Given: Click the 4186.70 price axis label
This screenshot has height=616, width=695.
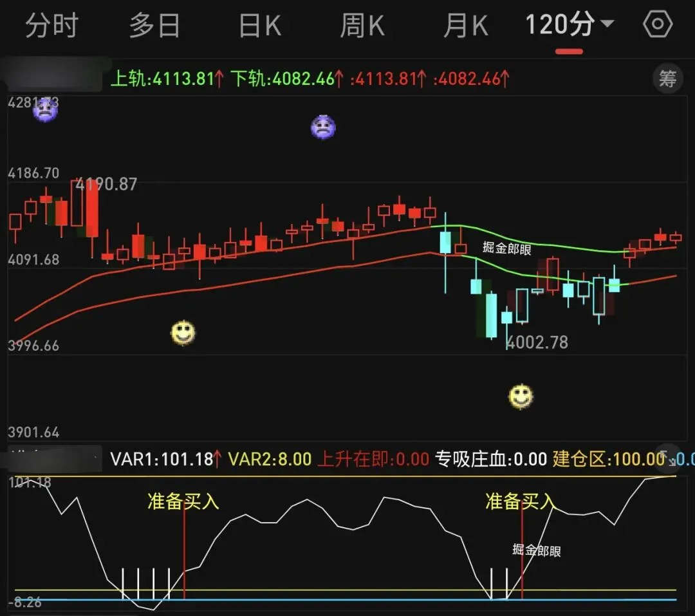Looking at the screenshot, I should coord(33,173).
